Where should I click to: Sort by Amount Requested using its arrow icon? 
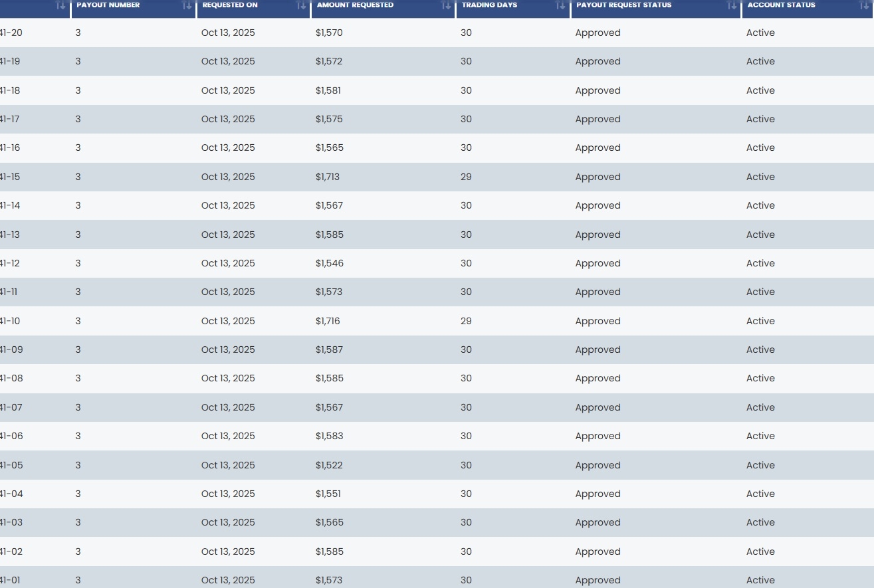[x=446, y=5]
